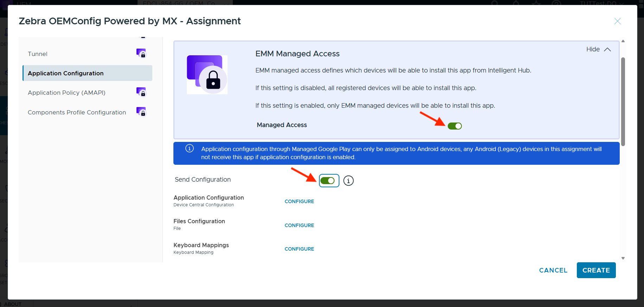The height and width of the screenshot is (307, 644).
Task: Click CONFIGURE for Files Configuration
Action: click(299, 225)
